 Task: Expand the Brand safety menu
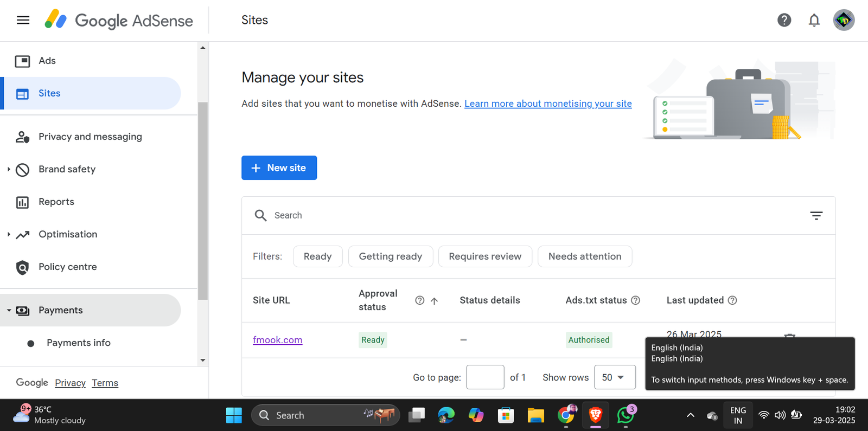[x=9, y=169]
